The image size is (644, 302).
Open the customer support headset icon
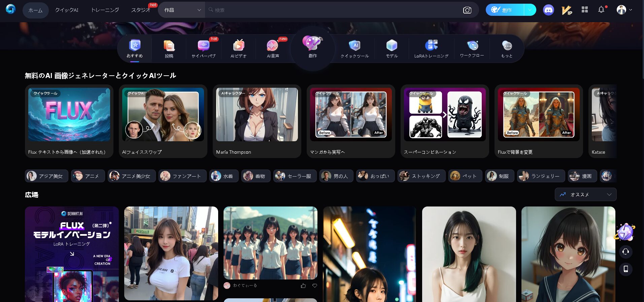click(626, 252)
